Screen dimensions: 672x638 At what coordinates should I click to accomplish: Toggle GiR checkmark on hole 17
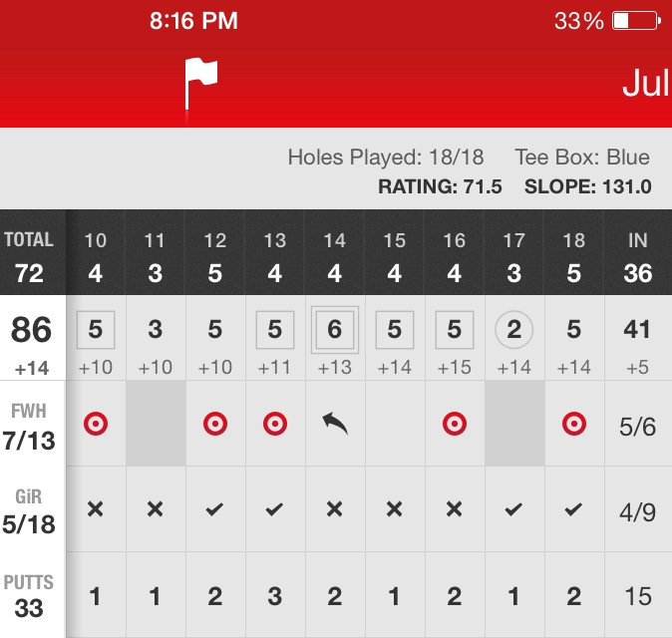coord(514,509)
